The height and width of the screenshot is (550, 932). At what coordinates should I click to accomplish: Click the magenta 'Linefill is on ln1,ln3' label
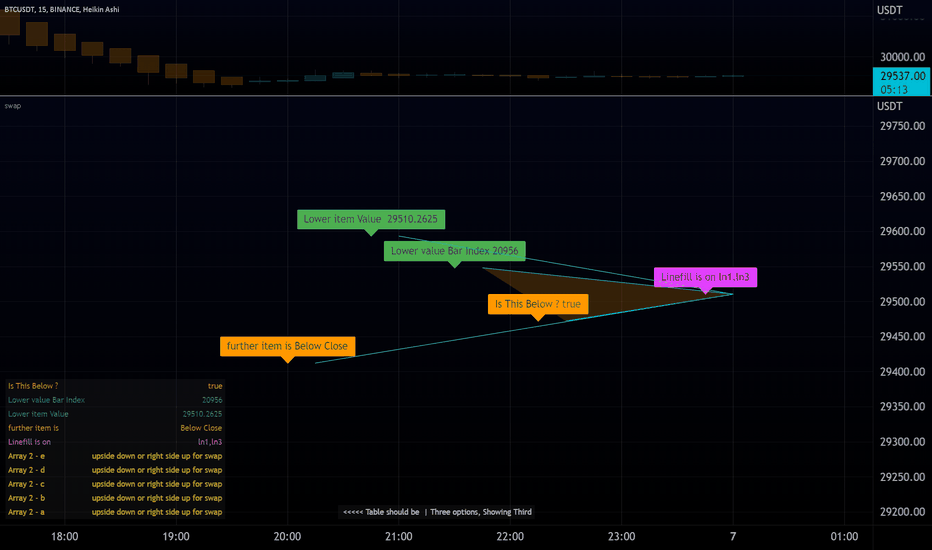pos(706,277)
